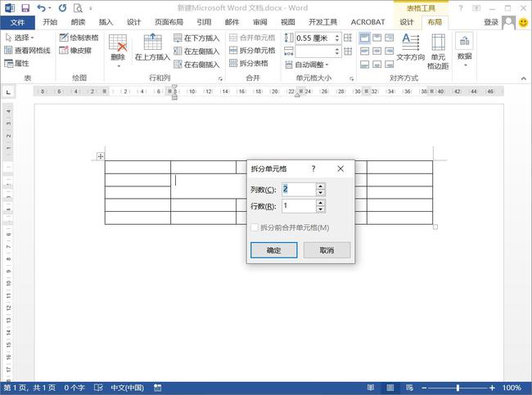Click the zoom slider in status bar
The height and width of the screenshot is (395, 532).
pyautogui.click(x=458, y=388)
